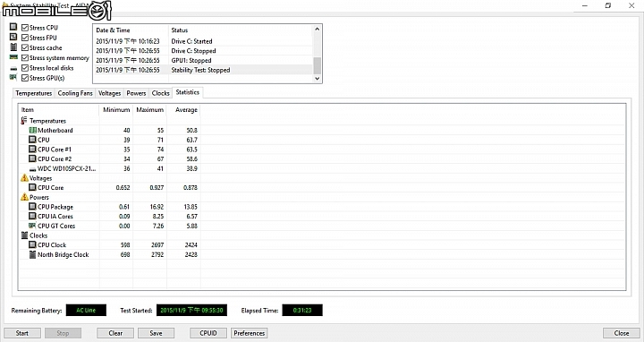Click the Elapsed Time value 0:31:23

[302, 311]
